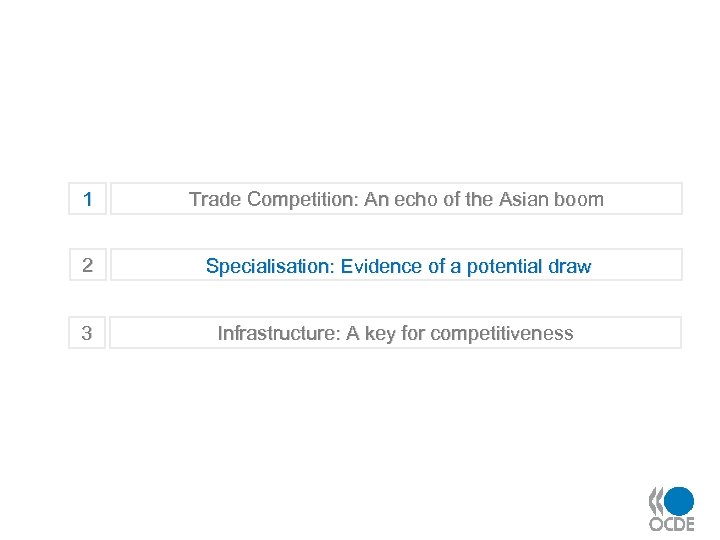Click the word 'Evidence' in the second item

(381, 266)
